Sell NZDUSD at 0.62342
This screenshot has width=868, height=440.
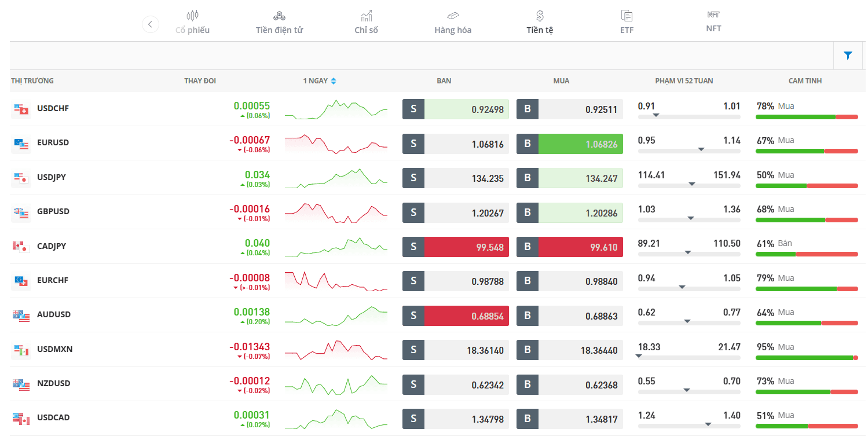click(456, 384)
